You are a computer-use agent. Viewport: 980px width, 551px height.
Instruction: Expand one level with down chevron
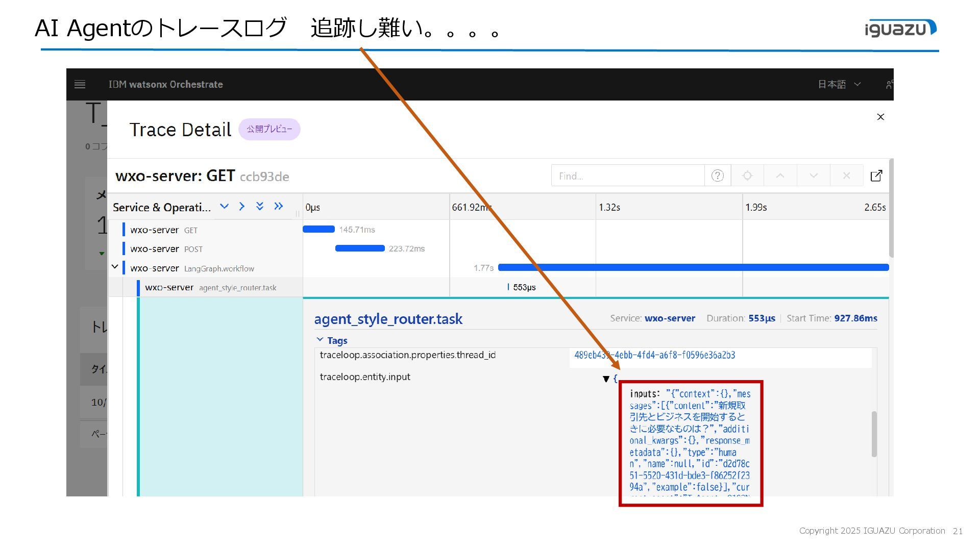(x=224, y=206)
